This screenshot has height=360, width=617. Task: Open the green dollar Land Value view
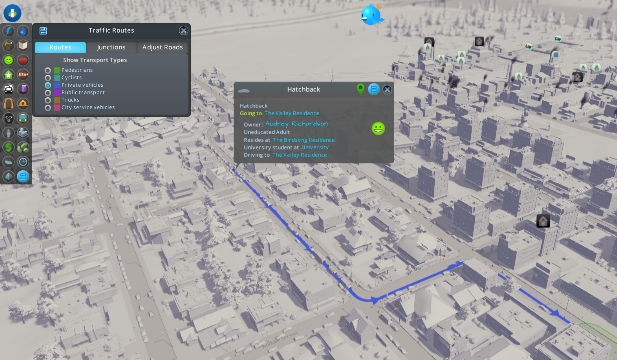coord(9,148)
